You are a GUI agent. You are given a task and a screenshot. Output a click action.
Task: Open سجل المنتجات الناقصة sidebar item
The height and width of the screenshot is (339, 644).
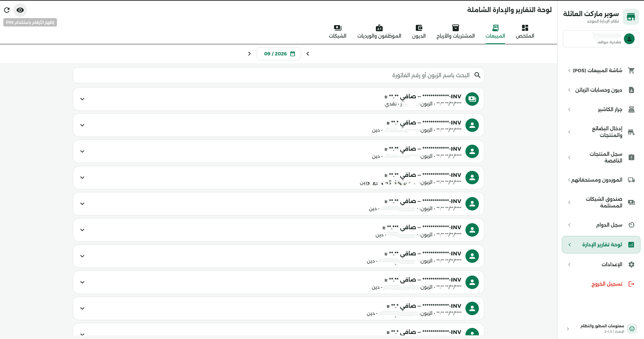pyautogui.click(x=601, y=157)
